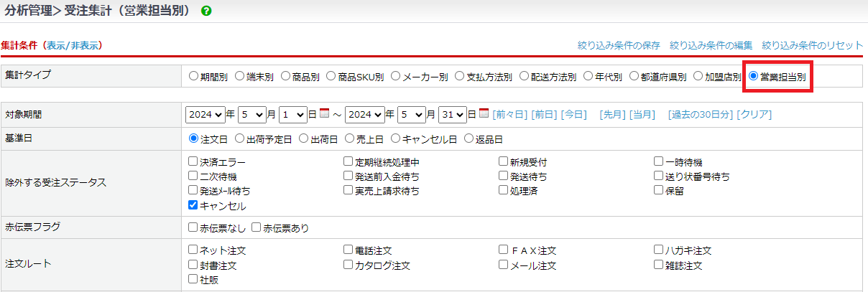
Task: Check the 赤伝票なし flag
Action: click(193, 227)
